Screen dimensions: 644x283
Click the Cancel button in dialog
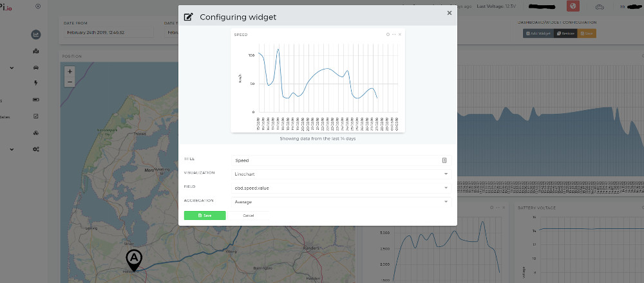click(248, 215)
